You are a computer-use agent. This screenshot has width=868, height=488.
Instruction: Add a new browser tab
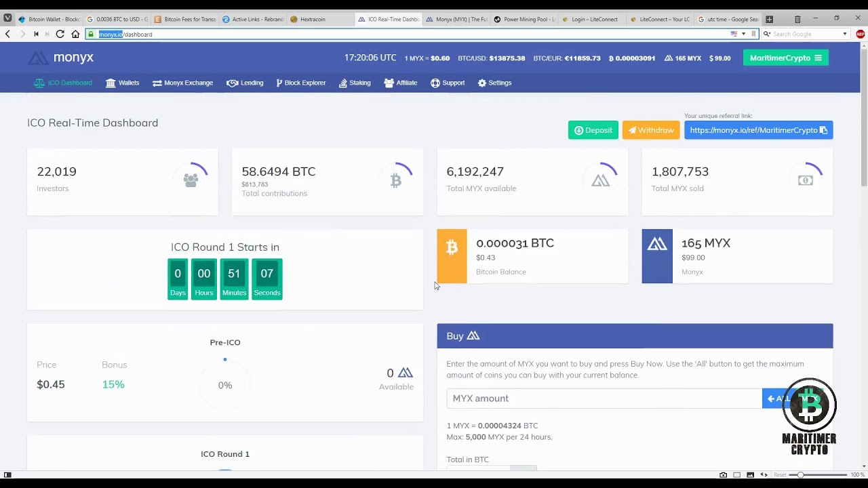coord(769,19)
